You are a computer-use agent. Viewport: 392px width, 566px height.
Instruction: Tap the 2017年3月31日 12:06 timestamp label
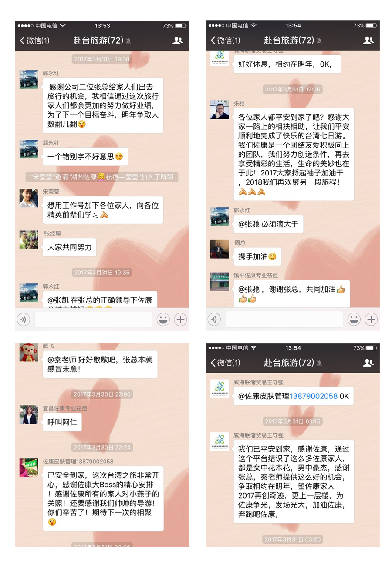[x=292, y=89]
